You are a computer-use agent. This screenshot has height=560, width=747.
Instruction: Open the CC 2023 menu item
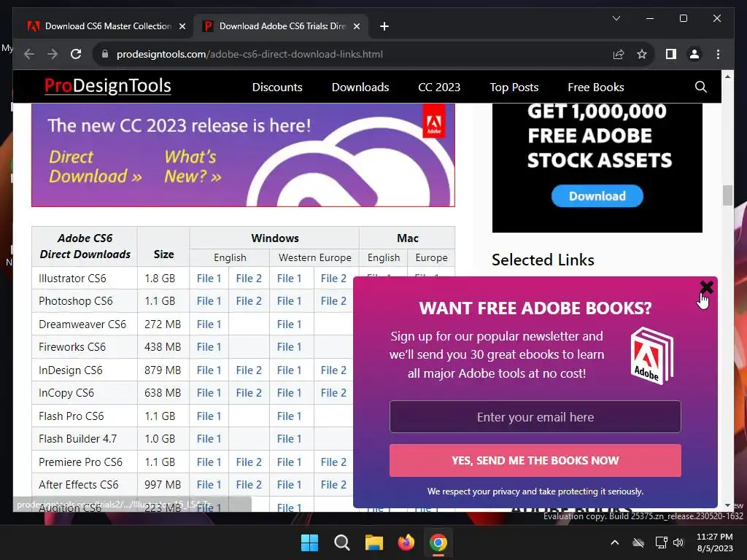(439, 87)
